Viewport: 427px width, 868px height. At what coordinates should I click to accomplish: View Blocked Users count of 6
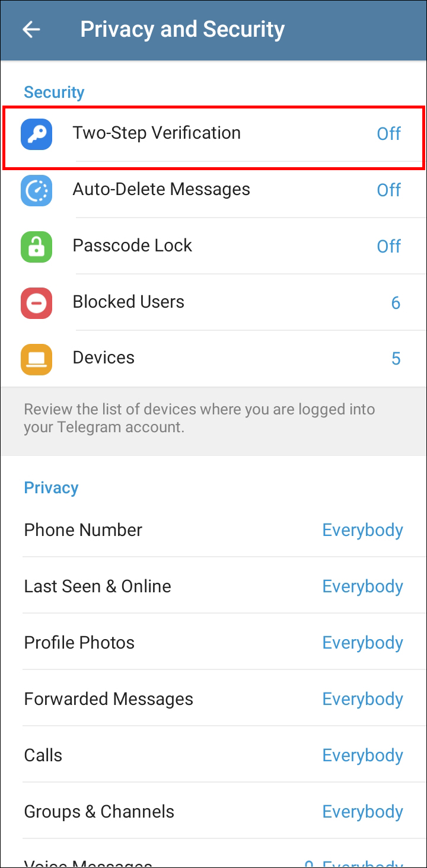click(396, 303)
